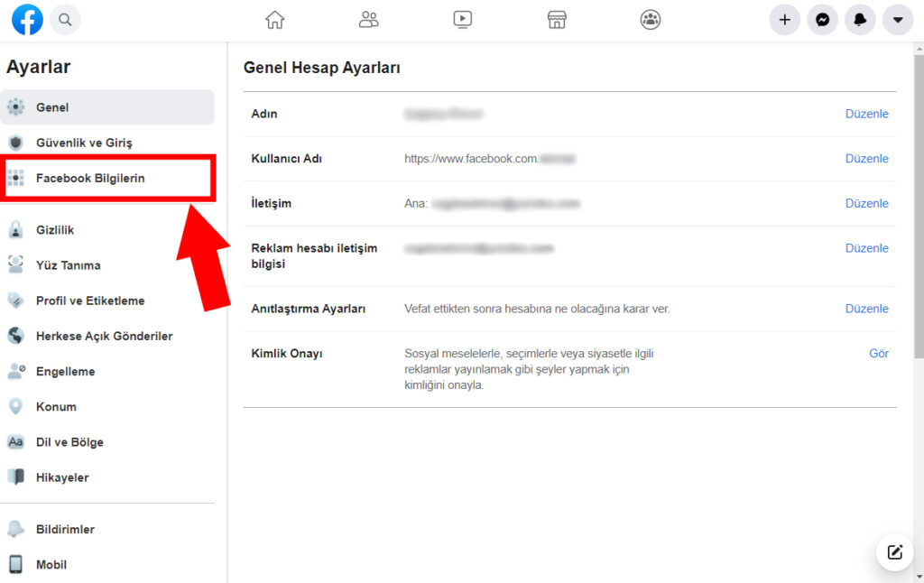Image resolution: width=924 pixels, height=583 pixels.
Task: Open the Groups icon
Action: pyautogui.click(x=651, y=20)
